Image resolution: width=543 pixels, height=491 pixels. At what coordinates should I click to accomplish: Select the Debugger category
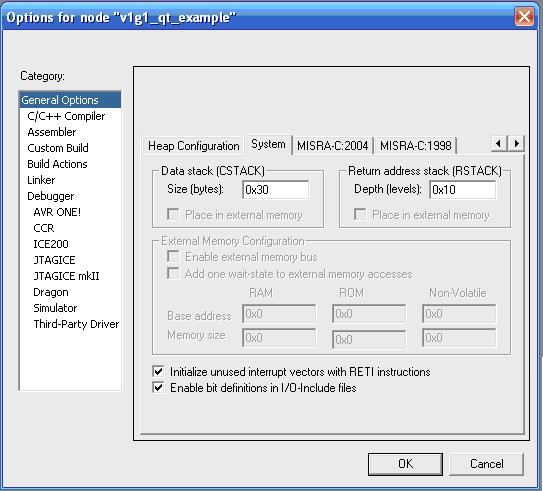[x=51, y=196]
